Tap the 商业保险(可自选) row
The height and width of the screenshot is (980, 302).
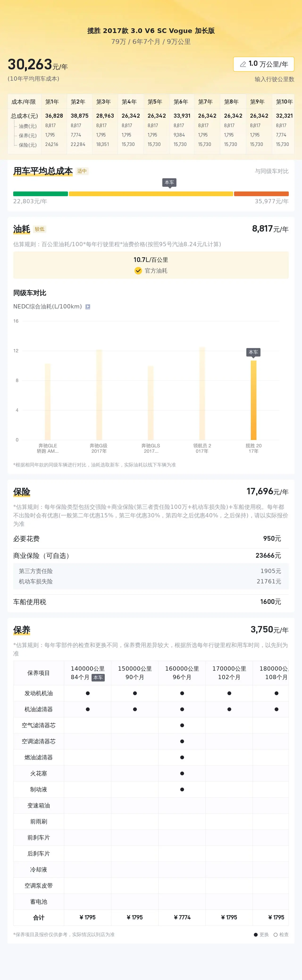151,555
